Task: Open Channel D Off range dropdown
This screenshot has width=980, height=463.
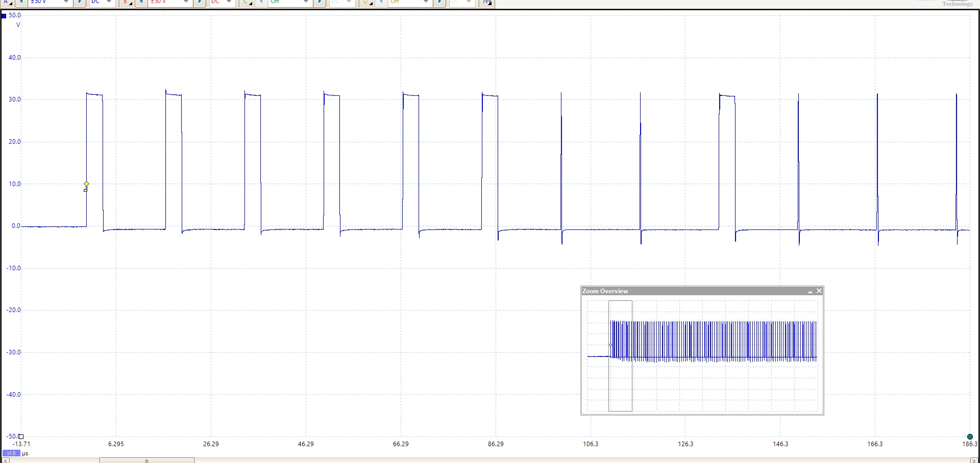Action: (410, 3)
